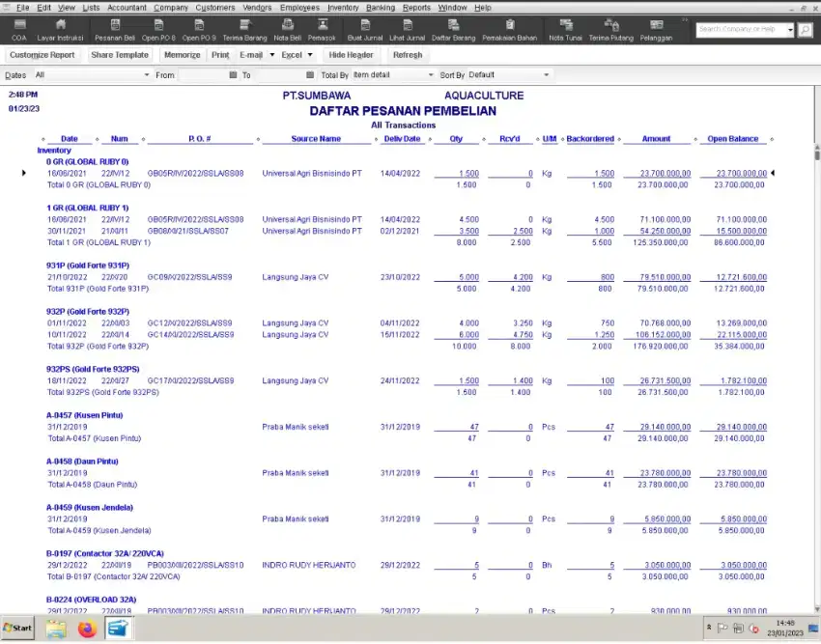Click the To date input field

pyautogui.click(x=279, y=75)
